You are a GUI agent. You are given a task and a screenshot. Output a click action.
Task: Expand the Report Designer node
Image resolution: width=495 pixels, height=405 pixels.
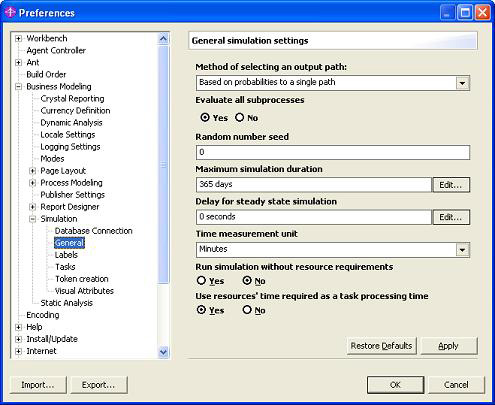coord(33,207)
